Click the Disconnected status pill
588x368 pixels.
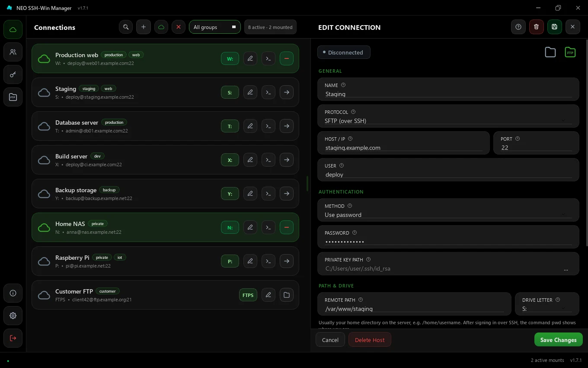[344, 52]
